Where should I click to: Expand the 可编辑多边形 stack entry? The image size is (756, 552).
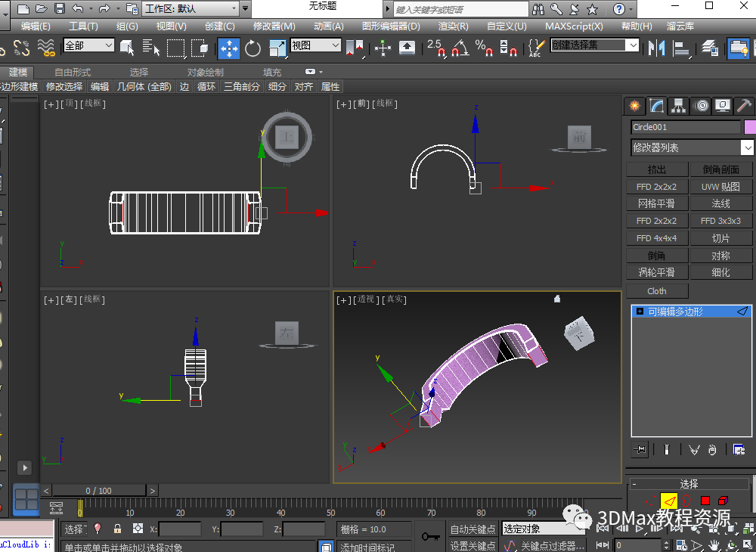pyautogui.click(x=640, y=312)
